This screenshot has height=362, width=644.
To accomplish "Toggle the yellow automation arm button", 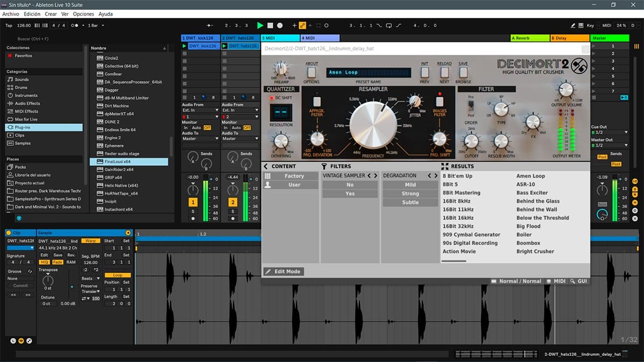I will pos(302,25).
